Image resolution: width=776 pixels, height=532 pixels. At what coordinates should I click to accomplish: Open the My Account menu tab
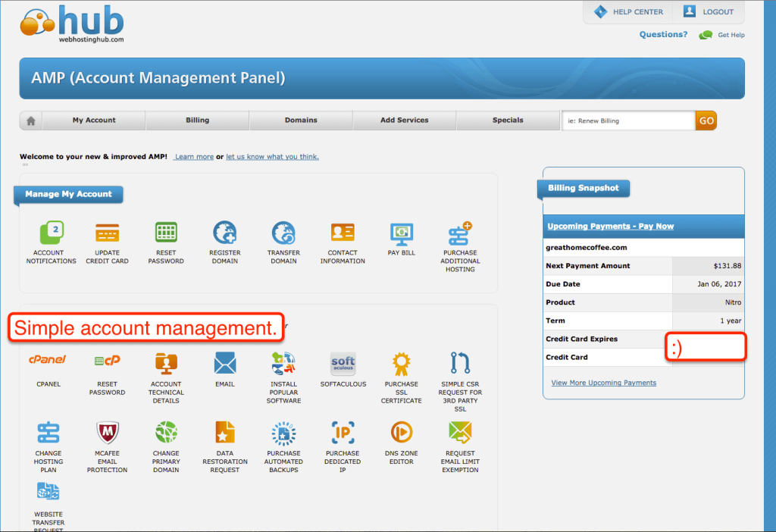(94, 120)
